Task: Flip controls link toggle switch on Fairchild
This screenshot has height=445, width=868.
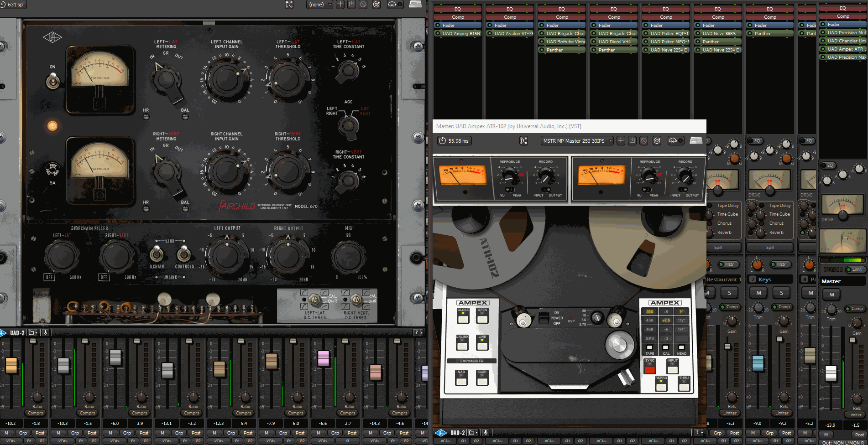Action: 183,254
